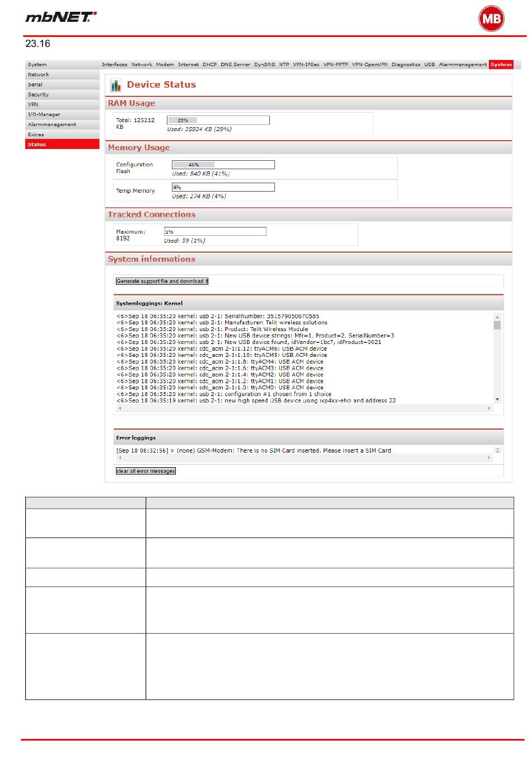Click the Configuration Flash 41% progress bar
Image resolution: width=532 pixels, height=772 pixels.
coord(223,165)
